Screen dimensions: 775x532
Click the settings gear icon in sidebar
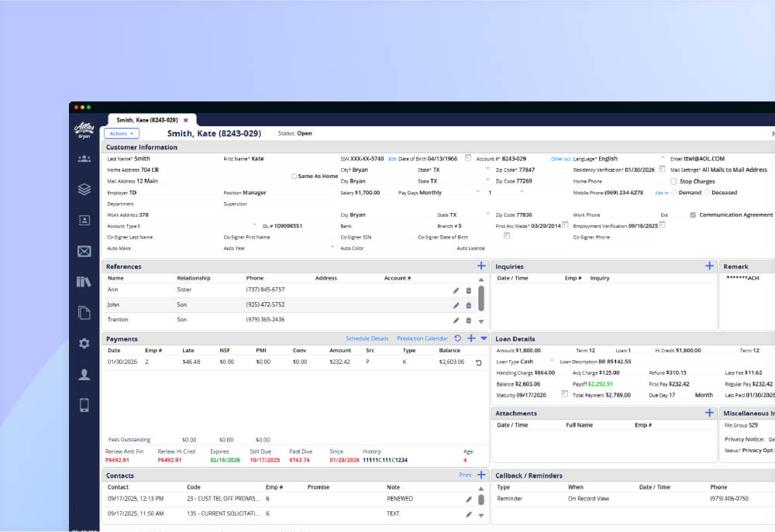coord(84,343)
